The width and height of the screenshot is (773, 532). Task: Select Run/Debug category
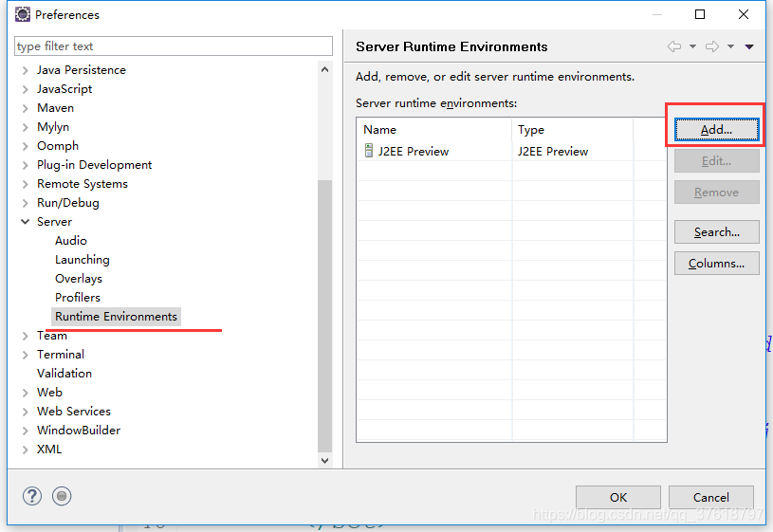point(68,203)
